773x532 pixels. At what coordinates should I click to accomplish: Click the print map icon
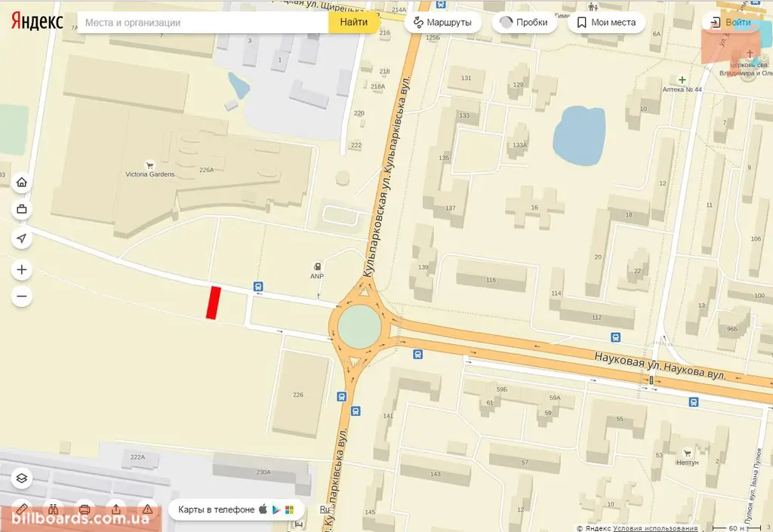pos(85,509)
